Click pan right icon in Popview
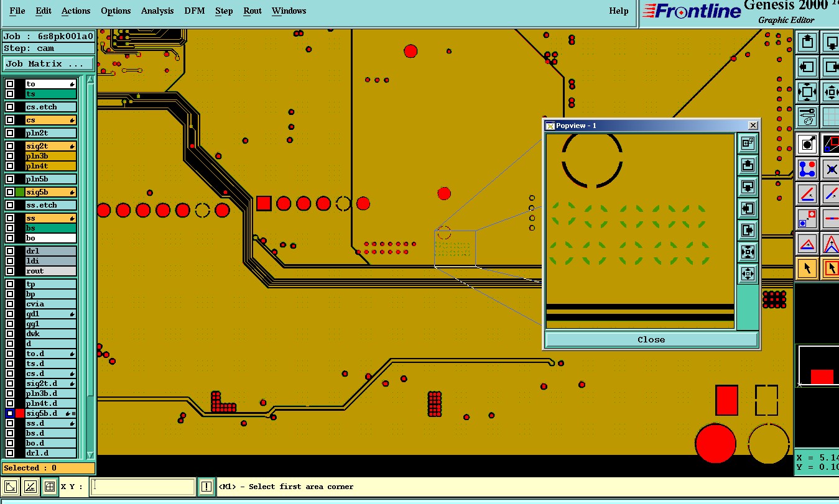Viewport: 839px width, 504px height. point(748,231)
